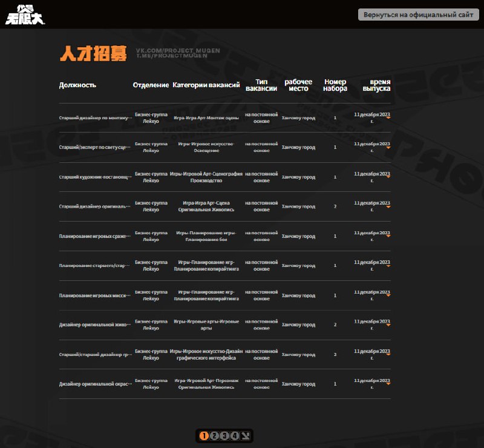Screen dimensions: 484x448
Task: Open the Дизайнер оригинальной живо job title
Action: 95,324
